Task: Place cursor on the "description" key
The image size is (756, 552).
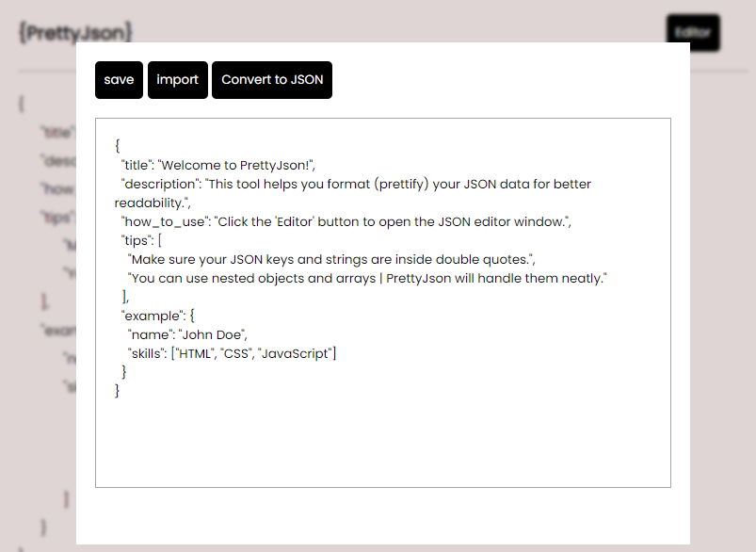Action: point(160,184)
